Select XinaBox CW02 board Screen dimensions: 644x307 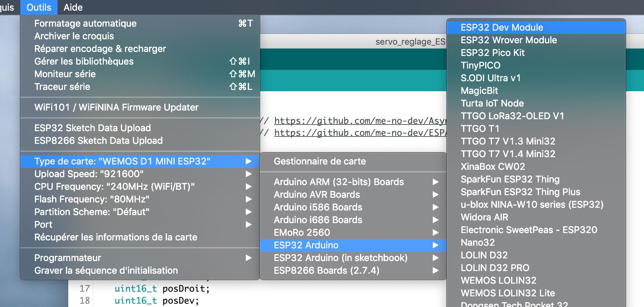click(536, 166)
